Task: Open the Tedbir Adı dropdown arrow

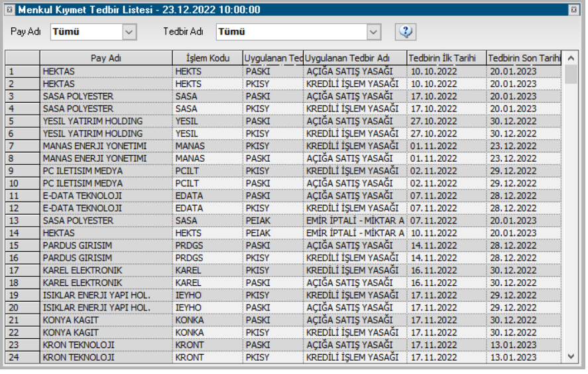Action: click(373, 32)
